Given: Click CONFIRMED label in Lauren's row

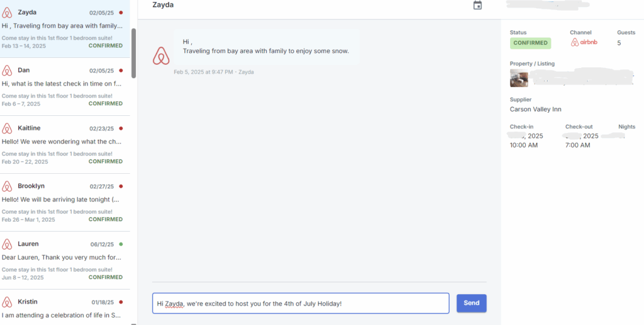Looking at the screenshot, I should click(106, 277).
